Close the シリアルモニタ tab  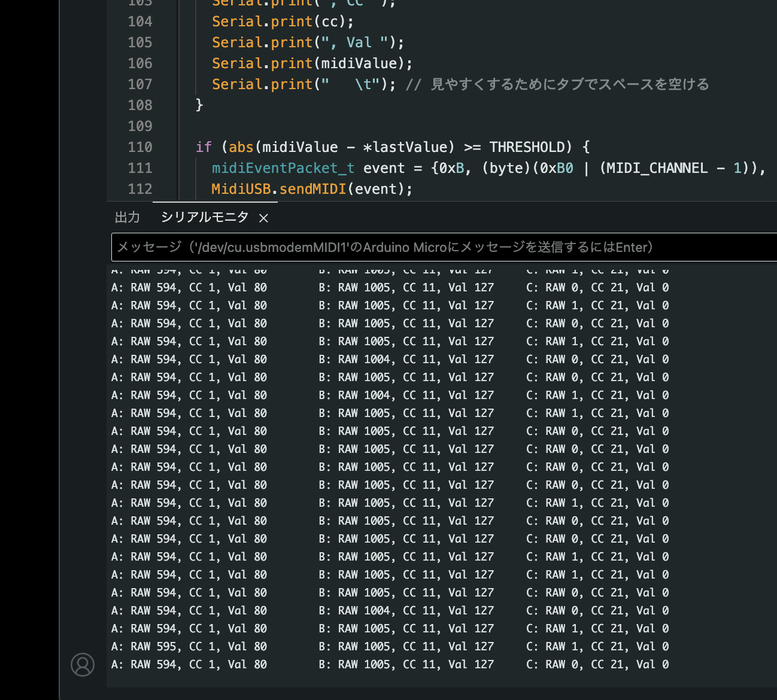click(263, 218)
